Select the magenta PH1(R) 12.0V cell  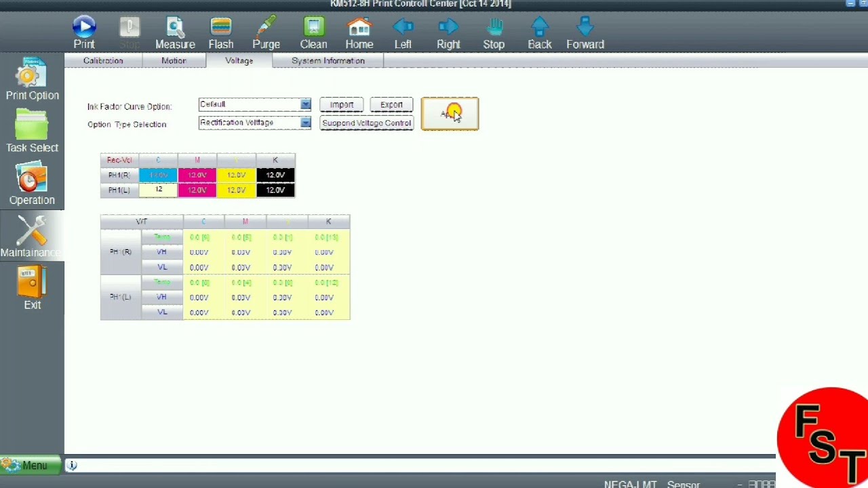[197, 175]
